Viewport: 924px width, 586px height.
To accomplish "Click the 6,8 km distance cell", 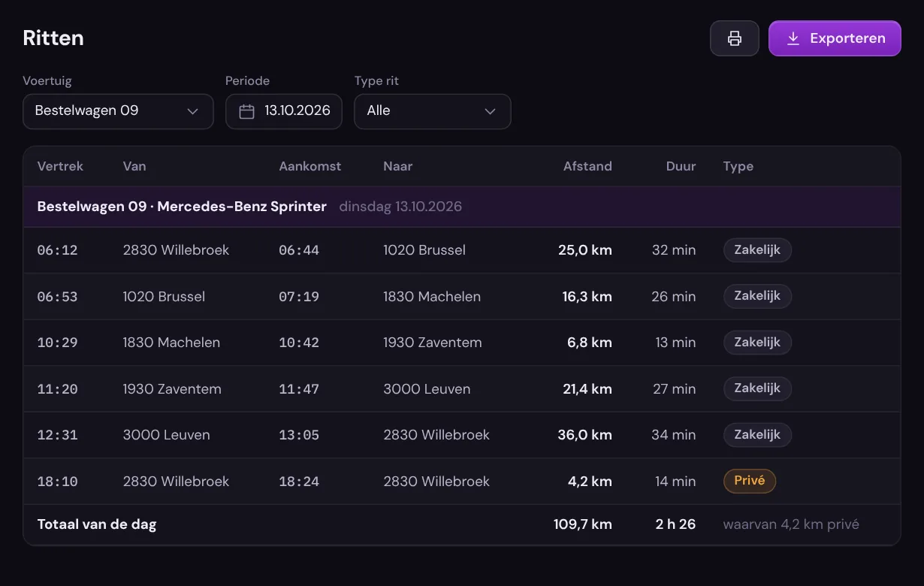I will [x=590, y=343].
